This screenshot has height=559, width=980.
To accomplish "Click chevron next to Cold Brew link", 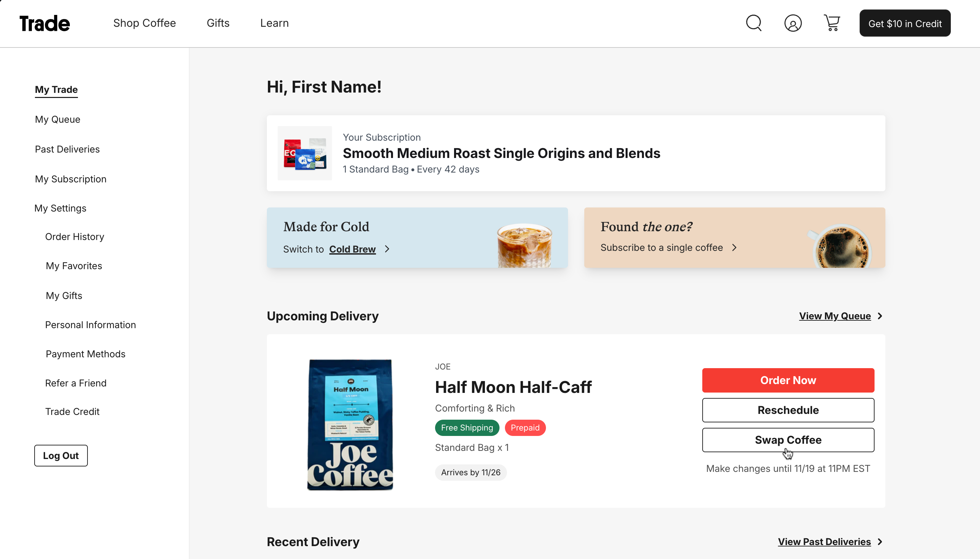I will click(x=387, y=249).
